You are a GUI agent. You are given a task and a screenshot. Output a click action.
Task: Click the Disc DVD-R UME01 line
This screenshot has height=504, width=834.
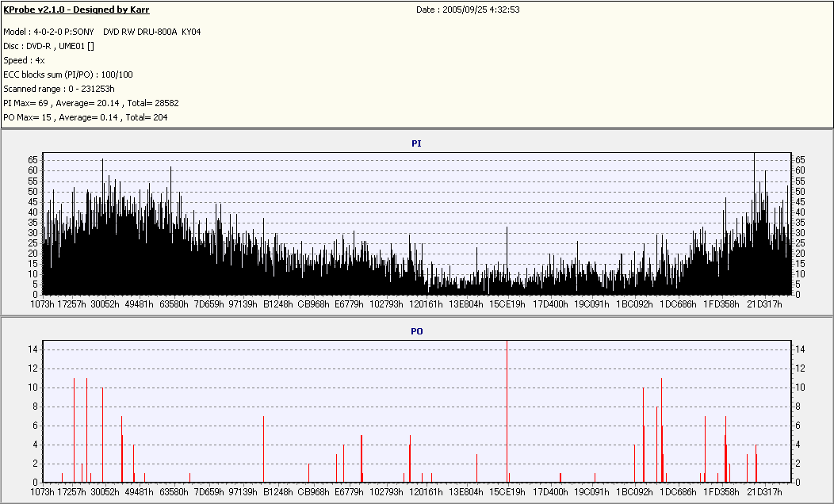[49, 46]
